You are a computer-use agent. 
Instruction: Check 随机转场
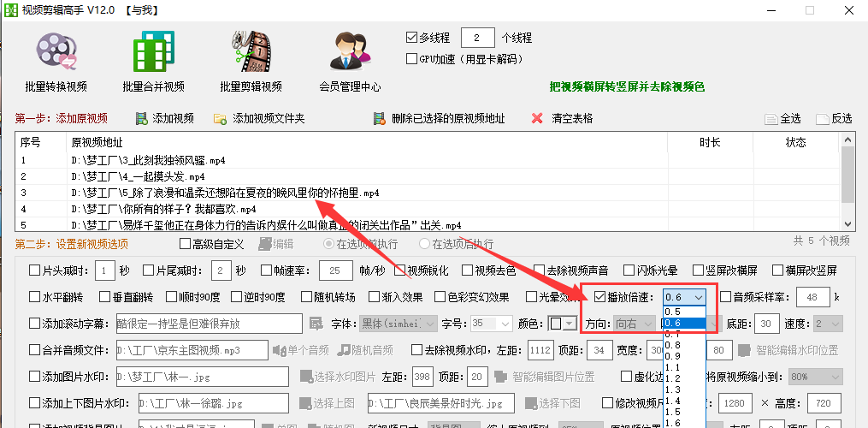point(306,297)
